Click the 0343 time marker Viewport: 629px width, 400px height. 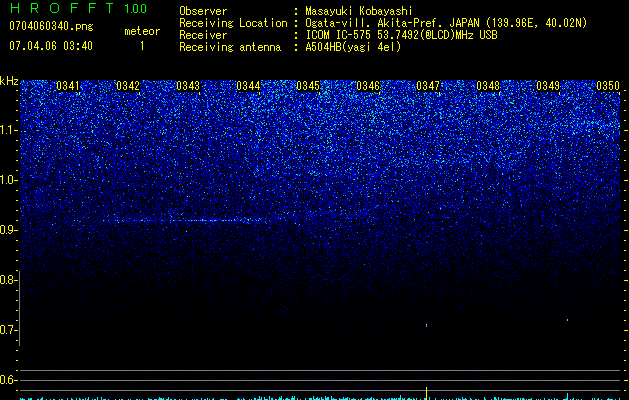click(188, 86)
